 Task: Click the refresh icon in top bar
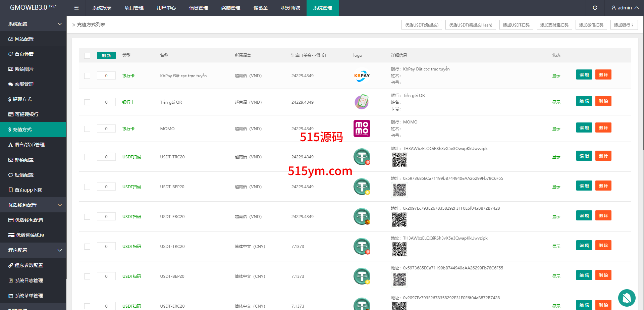click(x=595, y=8)
